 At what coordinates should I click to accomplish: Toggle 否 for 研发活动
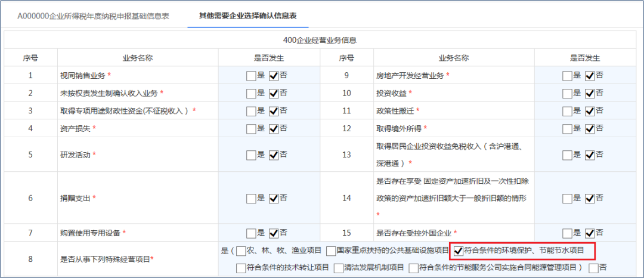(x=274, y=155)
